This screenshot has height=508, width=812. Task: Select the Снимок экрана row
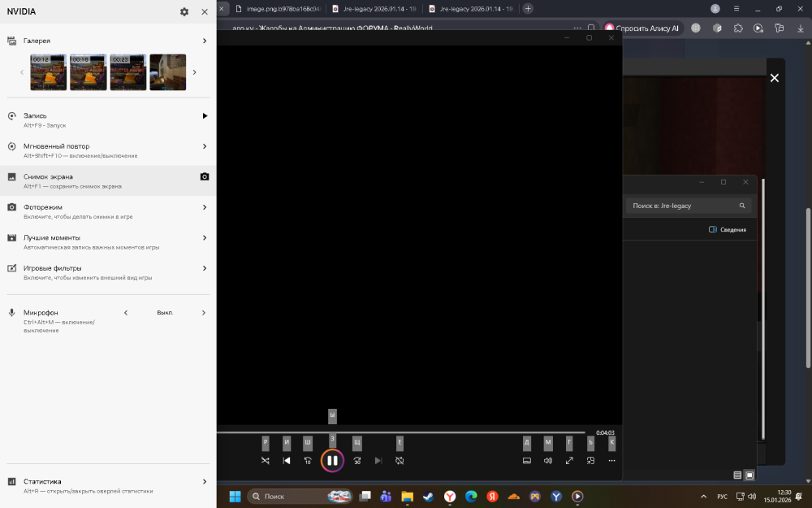pos(108,180)
